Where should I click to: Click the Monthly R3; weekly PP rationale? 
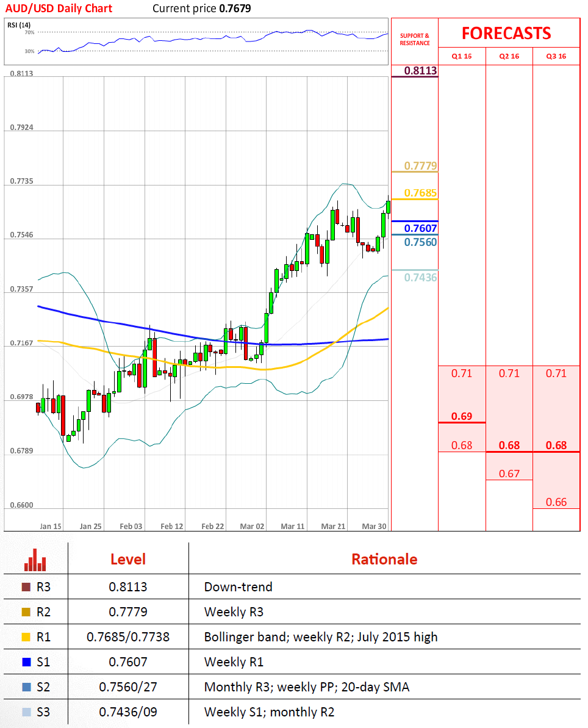pyautogui.click(x=307, y=687)
